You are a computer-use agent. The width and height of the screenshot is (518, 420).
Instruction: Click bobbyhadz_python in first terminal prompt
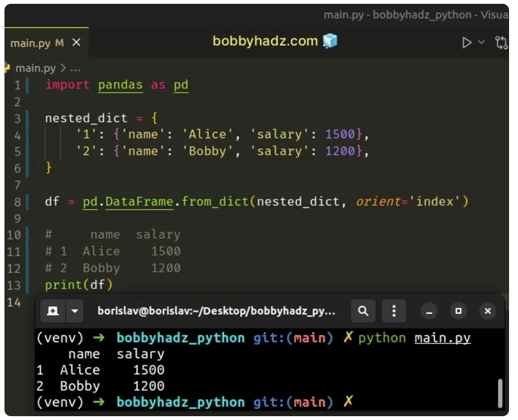click(180, 338)
